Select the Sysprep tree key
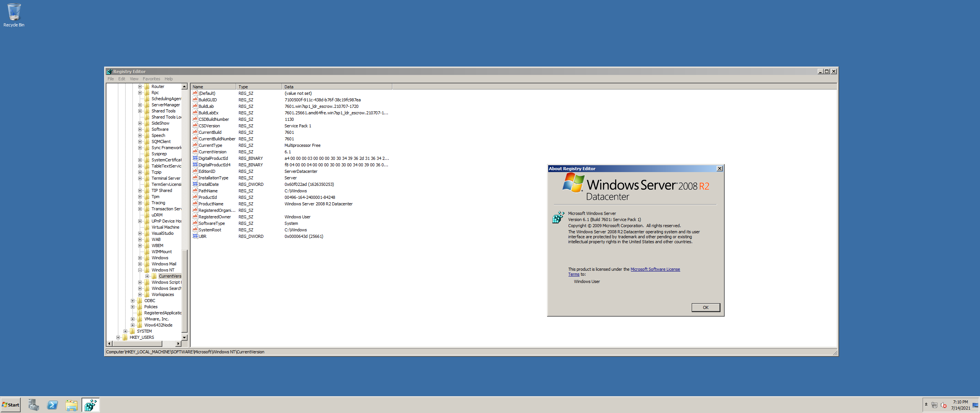The image size is (980, 413). [x=159, y=154]
